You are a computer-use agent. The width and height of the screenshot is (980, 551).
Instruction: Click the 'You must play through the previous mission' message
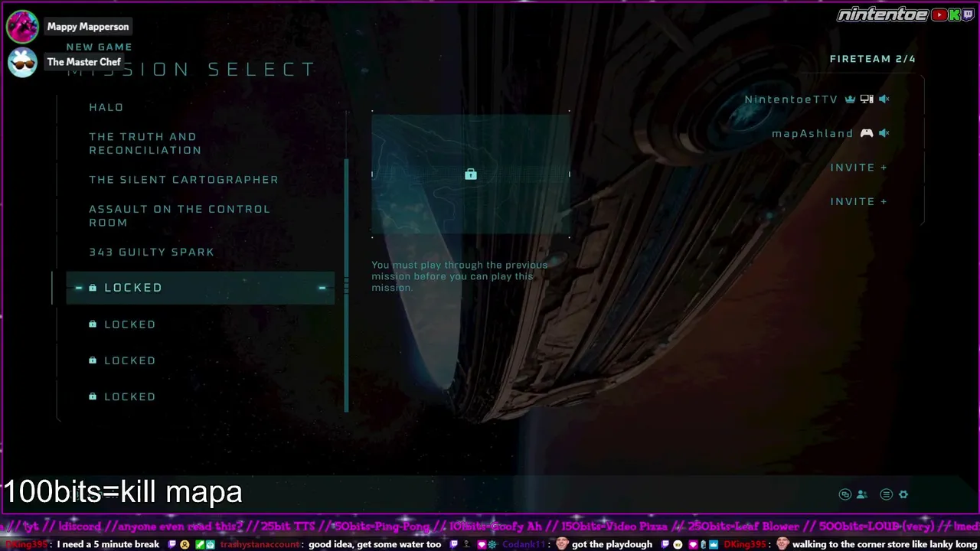pyautogui.click(x=459, y=276)
